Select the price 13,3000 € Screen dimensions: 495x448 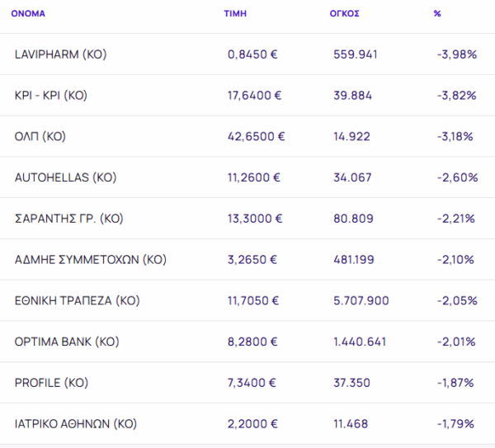pos(255,219)
